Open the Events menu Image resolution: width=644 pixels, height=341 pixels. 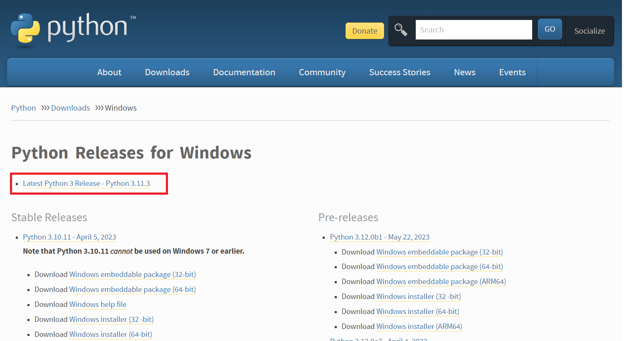pos(512,72)
